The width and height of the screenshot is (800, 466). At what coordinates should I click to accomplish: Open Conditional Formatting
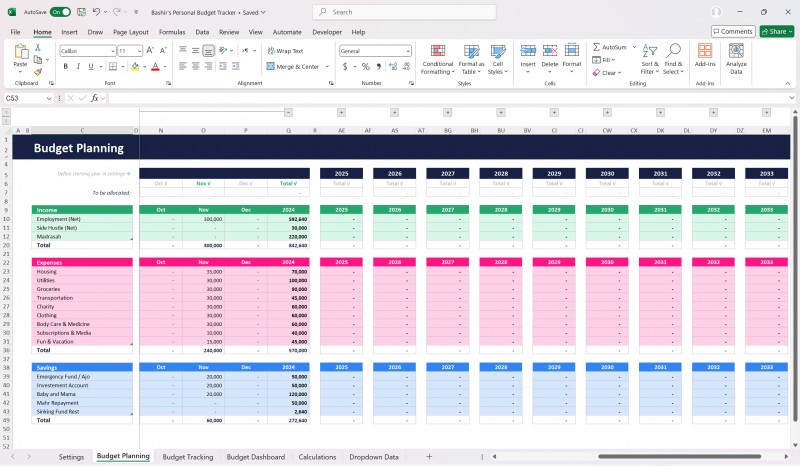click(x=437, y=59)
